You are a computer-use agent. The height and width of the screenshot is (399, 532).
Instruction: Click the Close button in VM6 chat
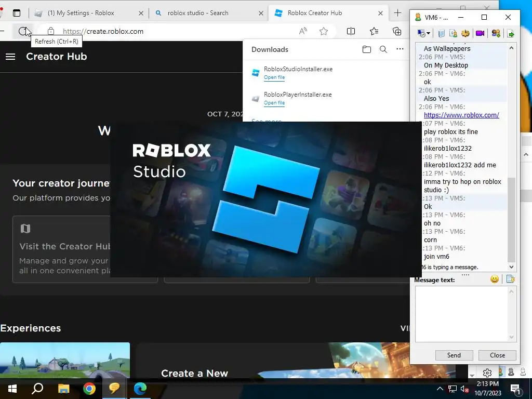497,355
